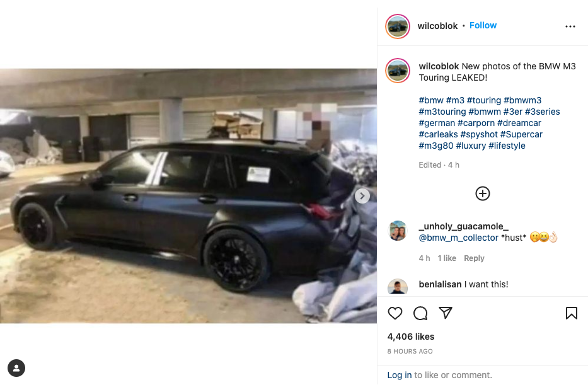Screen dimensions: 588x392
Task: Follow the wilcoblok account
Action: pos(483,25)
